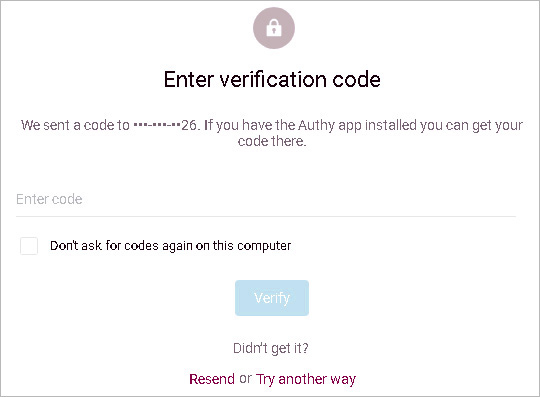Click the 'We sent a code to' text
The image size is (540, 397).
75,125
